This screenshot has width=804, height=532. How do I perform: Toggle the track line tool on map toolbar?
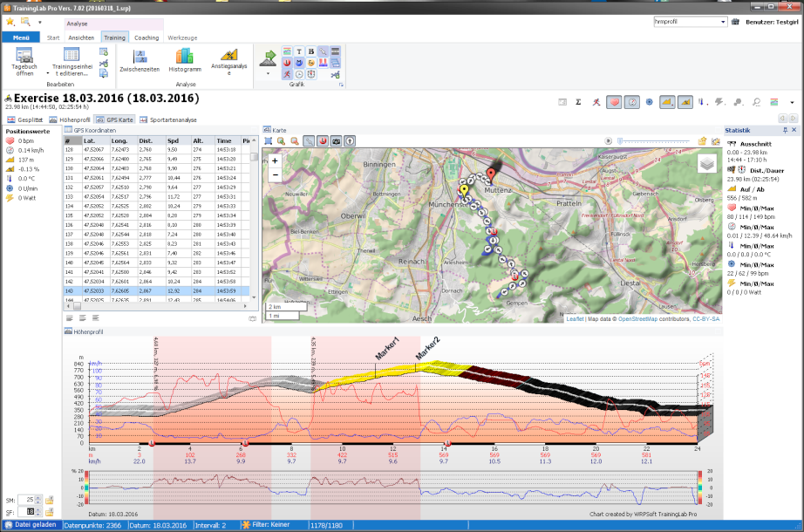309,141
